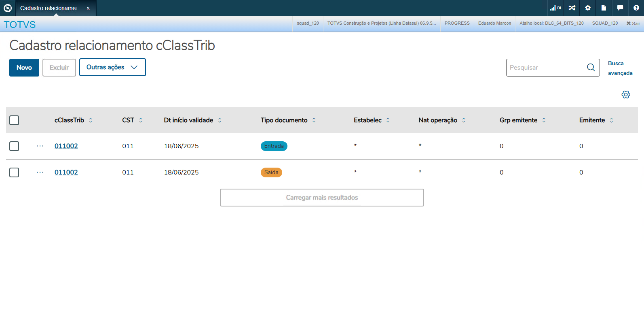
Task: Click Sair to log out
Action: 633,23
